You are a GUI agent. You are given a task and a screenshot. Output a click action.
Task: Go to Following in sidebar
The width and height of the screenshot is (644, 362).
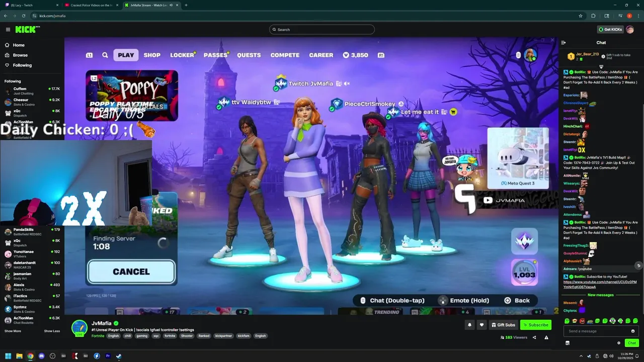(x=22, y=65)
